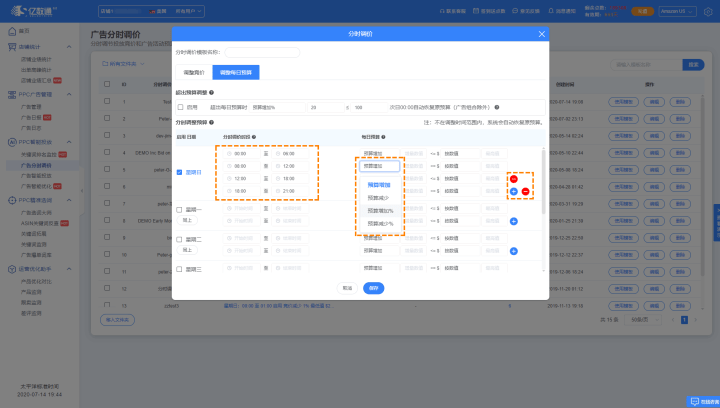Switch to the 调整竞价 tab

tap(194, 73)
